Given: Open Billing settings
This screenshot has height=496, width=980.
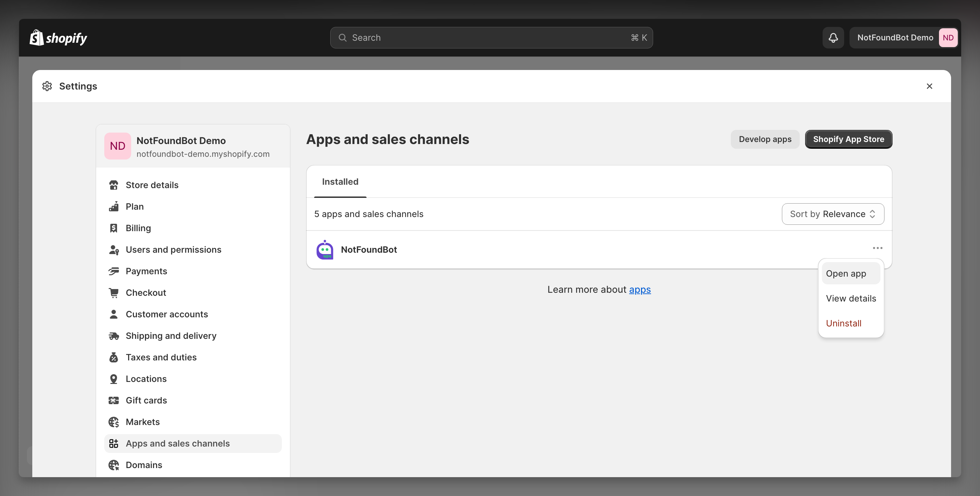Looking at the screenshot, I should coord(193,228).
